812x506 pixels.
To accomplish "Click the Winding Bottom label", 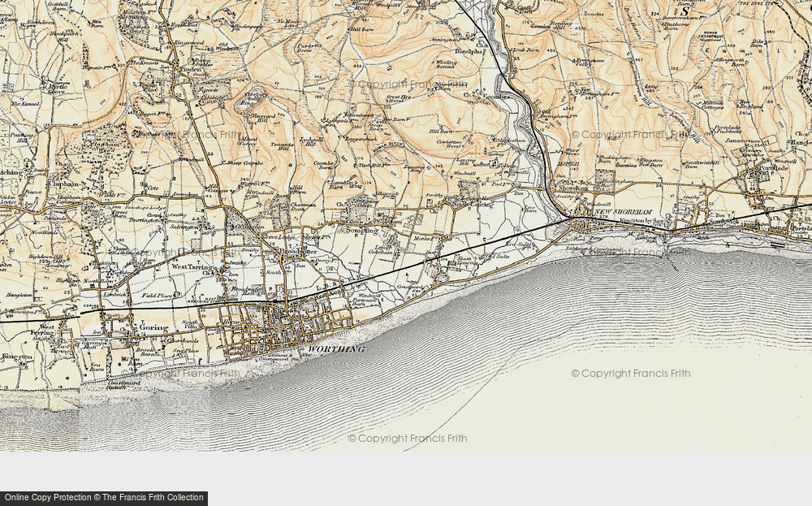I will 444,64.
